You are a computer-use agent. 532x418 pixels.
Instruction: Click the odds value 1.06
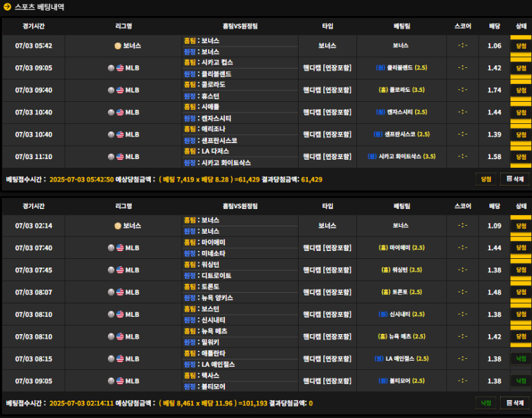point(494,46)
